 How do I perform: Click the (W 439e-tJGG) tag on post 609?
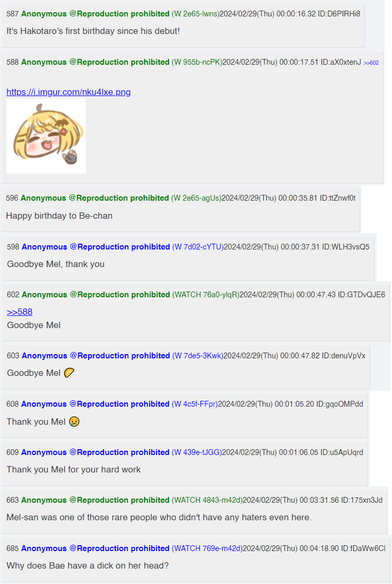(x=197, y=452)
